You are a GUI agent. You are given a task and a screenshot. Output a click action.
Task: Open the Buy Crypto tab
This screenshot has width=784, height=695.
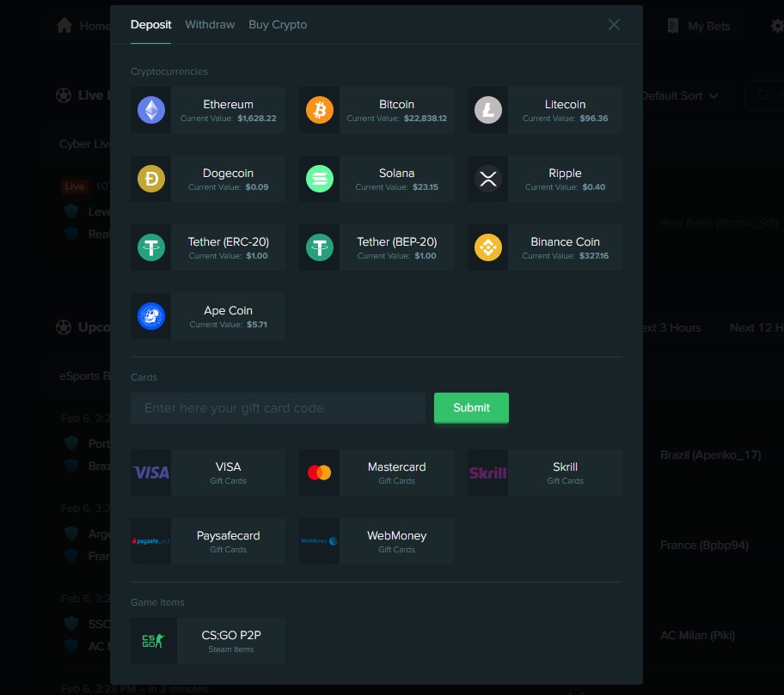(278, 25)
